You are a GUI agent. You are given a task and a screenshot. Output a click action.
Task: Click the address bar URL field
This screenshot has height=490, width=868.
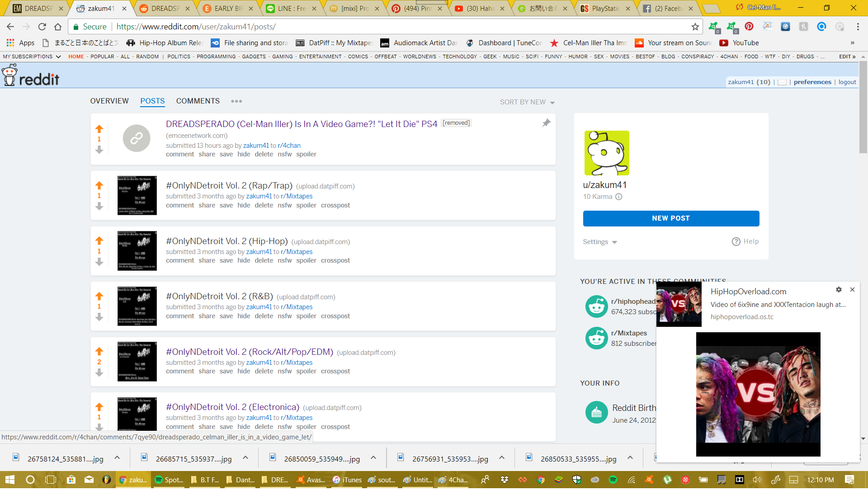point(384,27)
